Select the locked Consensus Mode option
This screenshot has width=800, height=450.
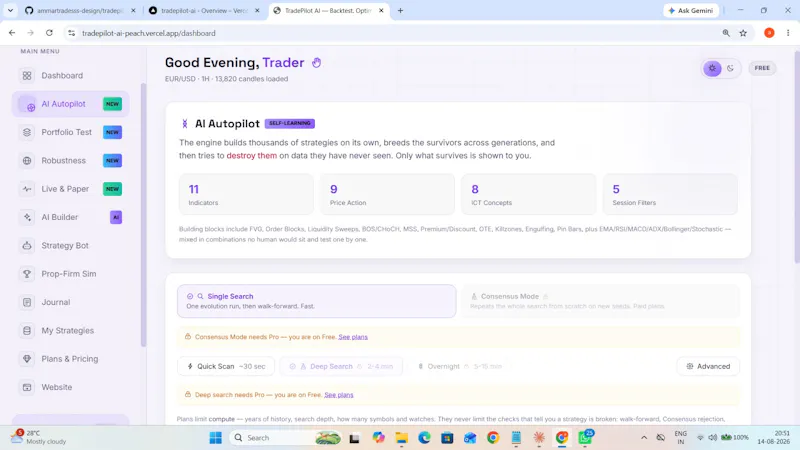[x=600, y=301]
